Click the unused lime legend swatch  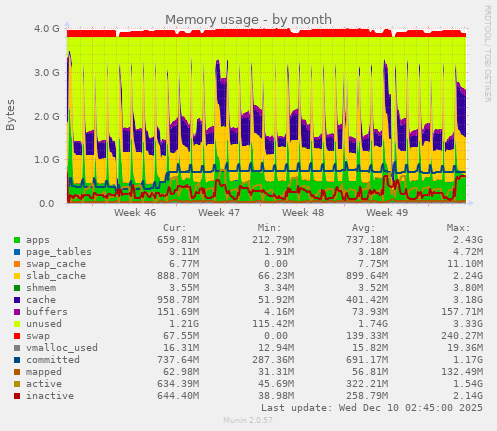(17, 324)
